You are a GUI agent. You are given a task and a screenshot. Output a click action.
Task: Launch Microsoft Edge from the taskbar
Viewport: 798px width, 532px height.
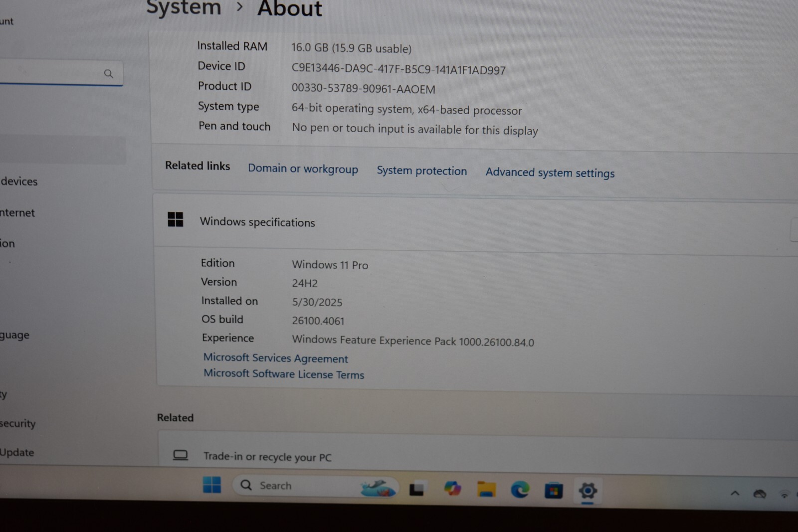pos(520,490)
